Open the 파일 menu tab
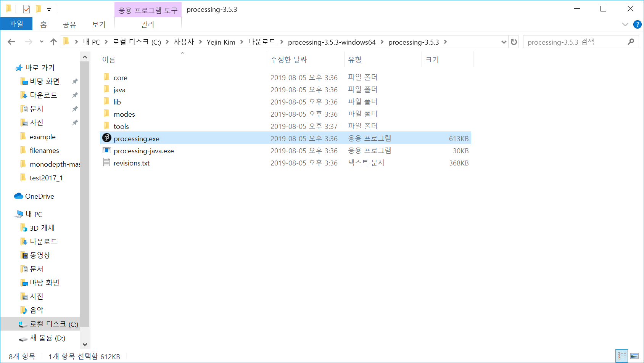The image size is (644, 363). (x=16, y=24)
